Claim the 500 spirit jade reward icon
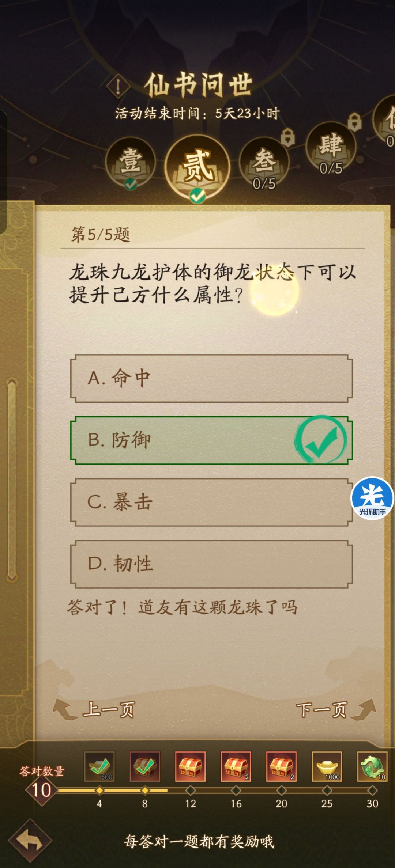This screenshot has height=868, width=395. (x=100, y=767)
